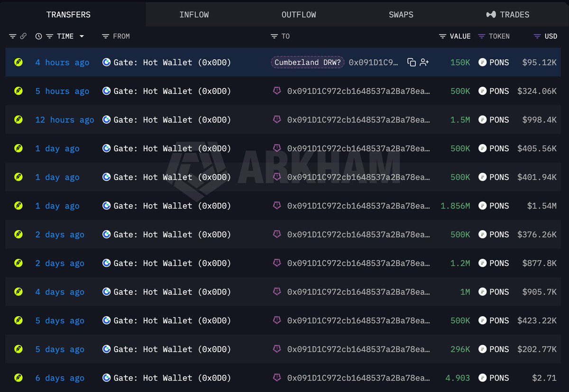Click the 4.903 value cell
The height and width of the screenshot is (392, 569).
tap(458, 378)
